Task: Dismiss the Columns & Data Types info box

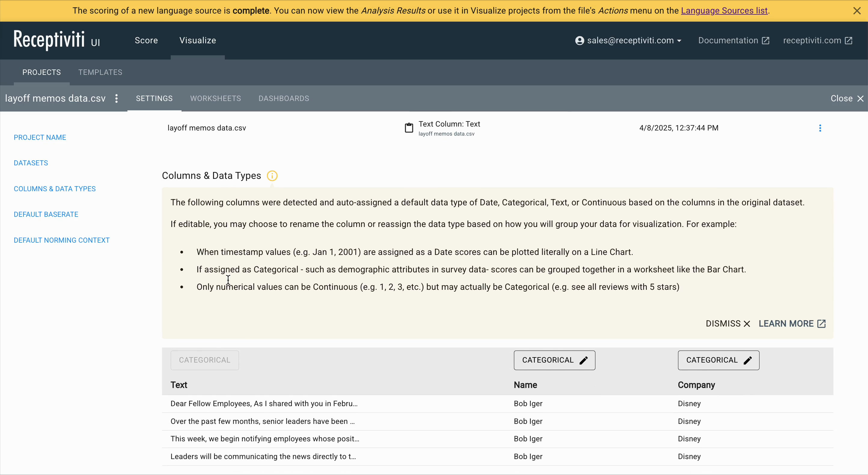Action: coord(727,324)
